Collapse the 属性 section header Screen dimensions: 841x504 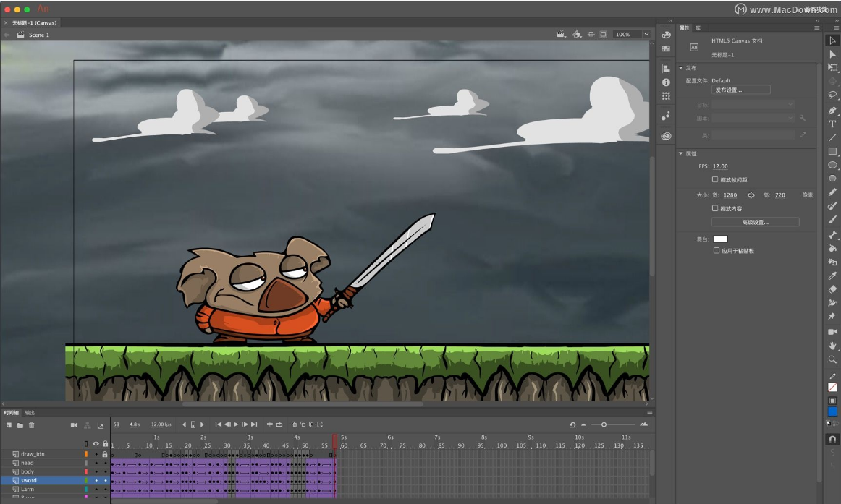coord(680,152)
